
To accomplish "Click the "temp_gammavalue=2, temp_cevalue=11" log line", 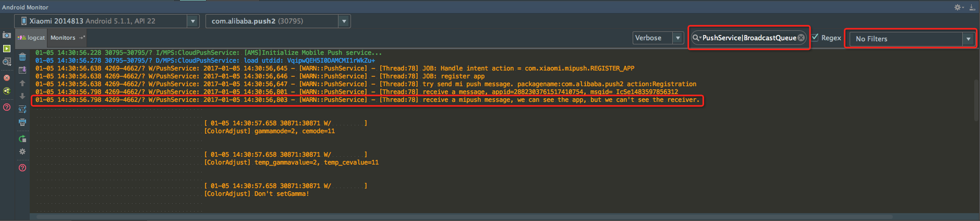I will [292, 162].
